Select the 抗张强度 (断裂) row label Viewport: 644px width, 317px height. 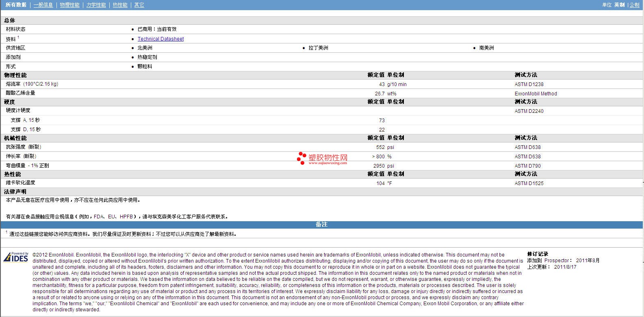coord(24,147)
